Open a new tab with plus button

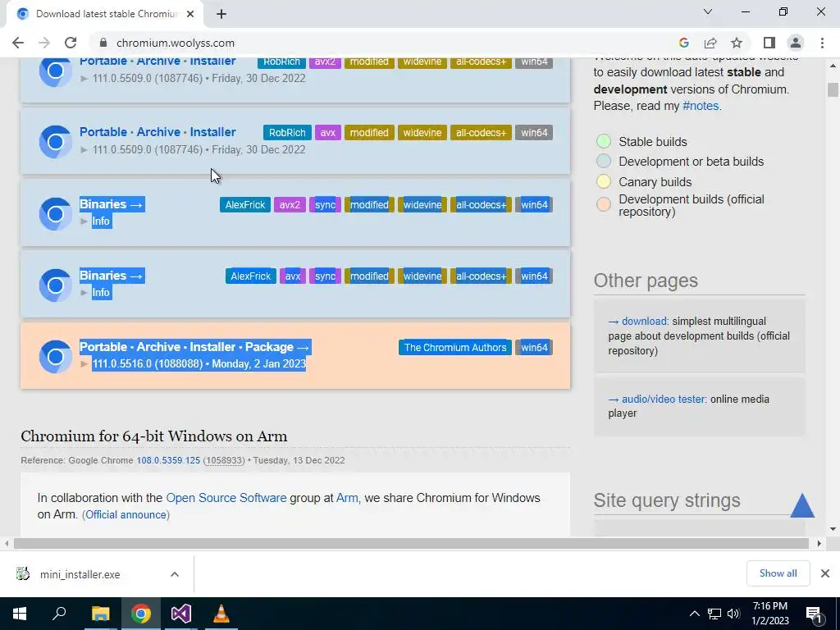pos(221,14)
